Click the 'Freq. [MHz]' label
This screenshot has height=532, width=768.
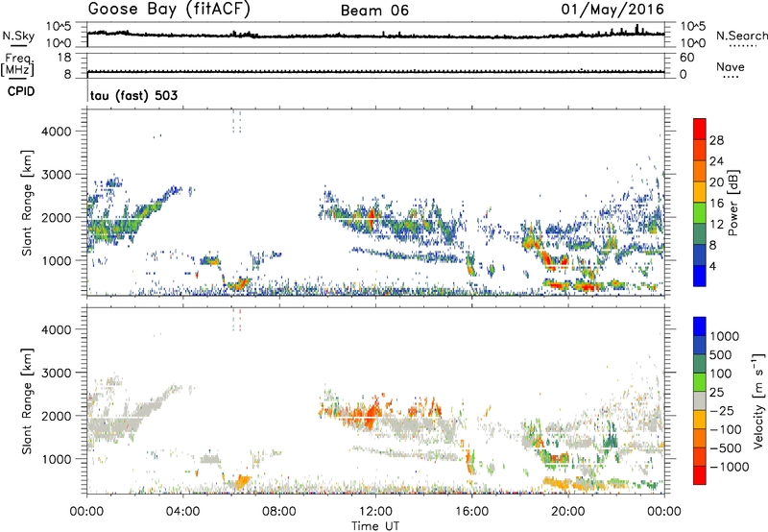click(17, 64)
